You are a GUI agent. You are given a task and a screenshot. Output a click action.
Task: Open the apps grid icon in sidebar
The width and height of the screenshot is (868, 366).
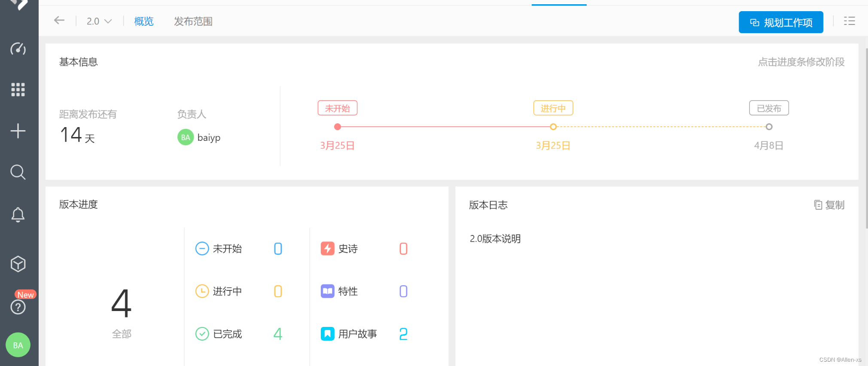18,89
